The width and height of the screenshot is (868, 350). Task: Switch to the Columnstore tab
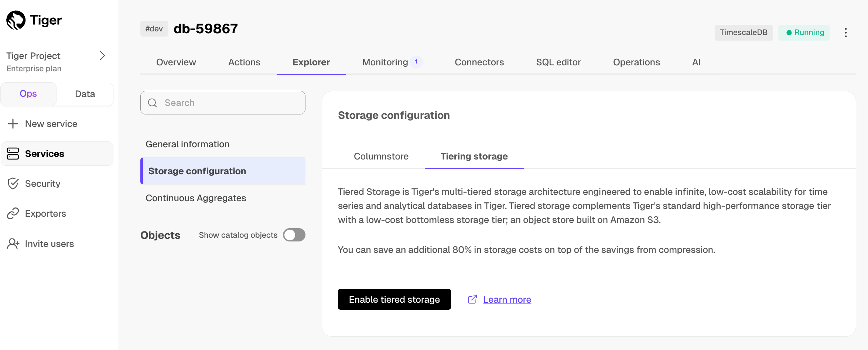click(381, 156)
